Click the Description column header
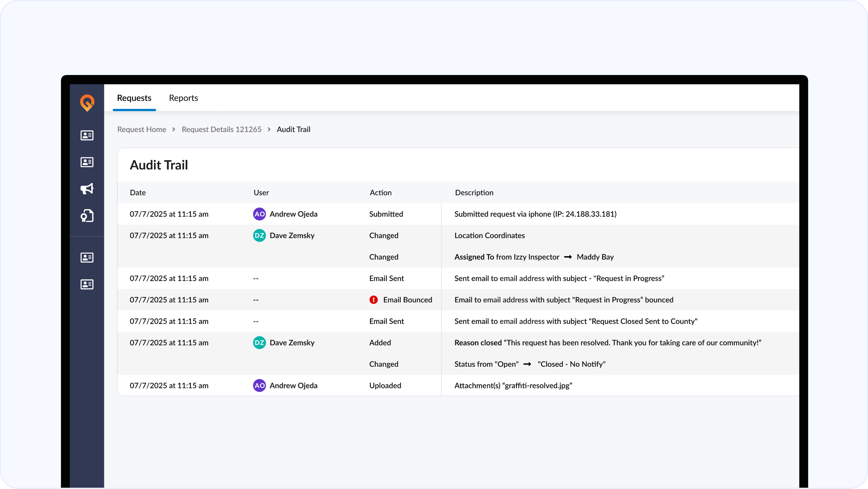 point(474,192)
